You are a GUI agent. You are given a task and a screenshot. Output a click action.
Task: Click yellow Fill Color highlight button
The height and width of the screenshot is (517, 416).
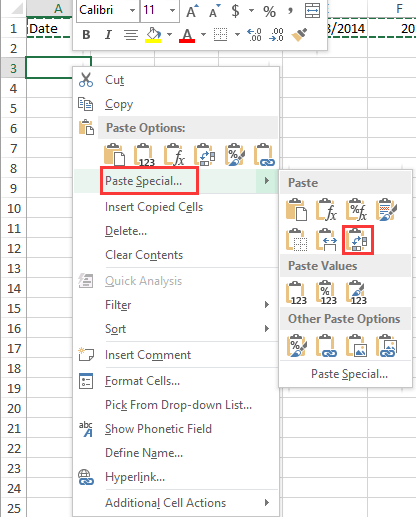click(153, 35)
